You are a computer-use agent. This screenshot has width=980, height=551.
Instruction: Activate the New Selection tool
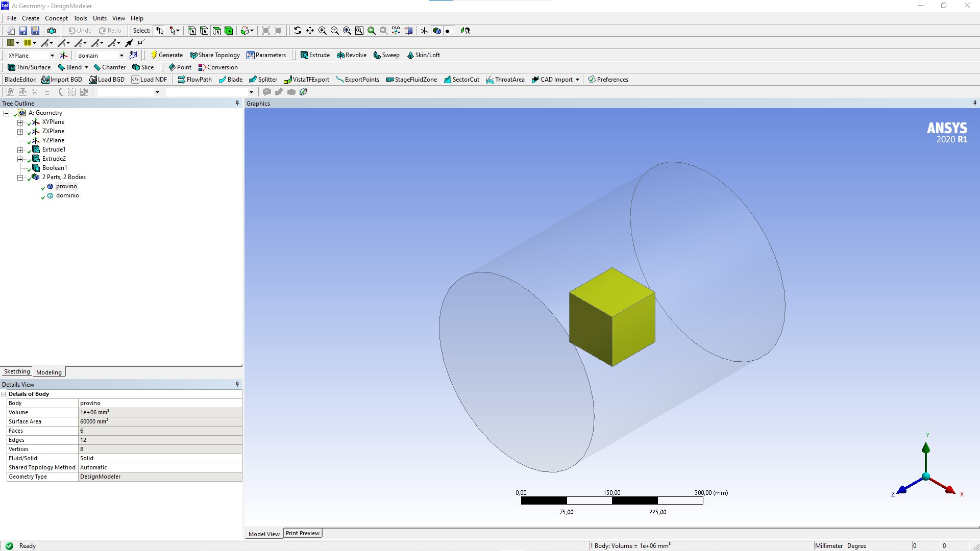click(160, 31)
